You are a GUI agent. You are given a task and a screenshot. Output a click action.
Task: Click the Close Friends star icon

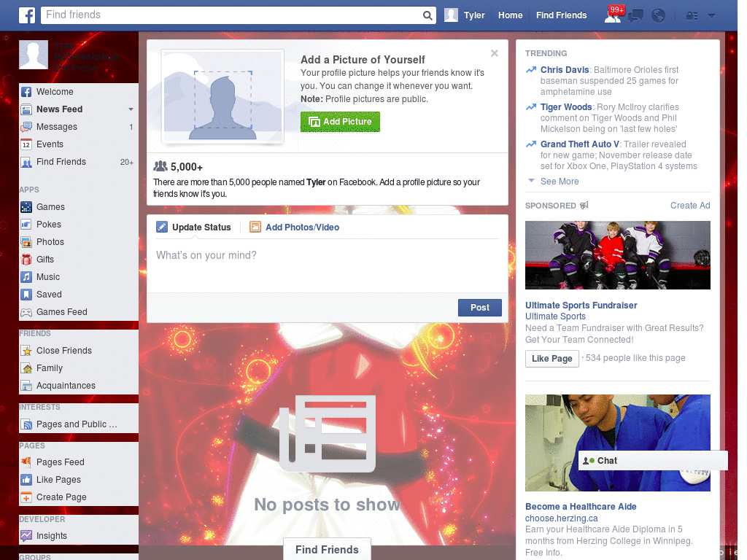pos(26,351)
